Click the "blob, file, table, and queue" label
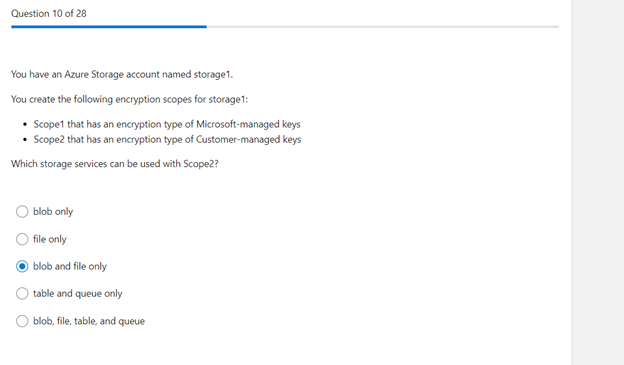Screen dimensions: 624x365 [x=89, y=321]
